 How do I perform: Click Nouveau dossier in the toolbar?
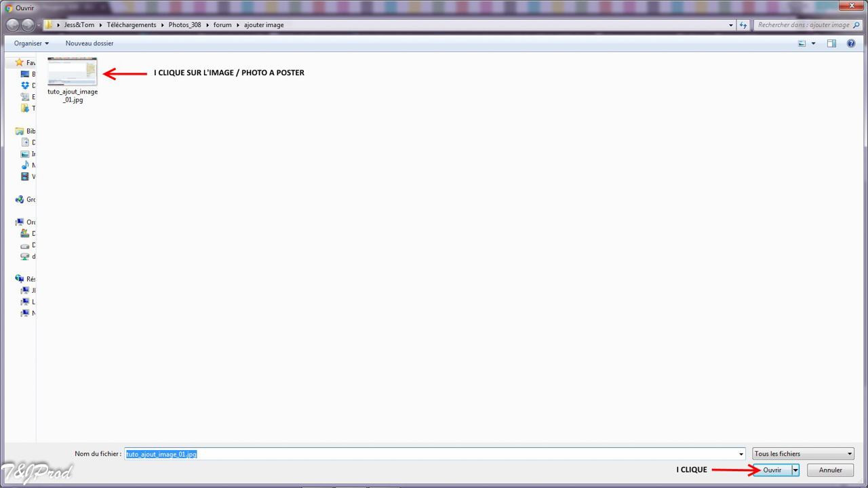coord(90,43)
